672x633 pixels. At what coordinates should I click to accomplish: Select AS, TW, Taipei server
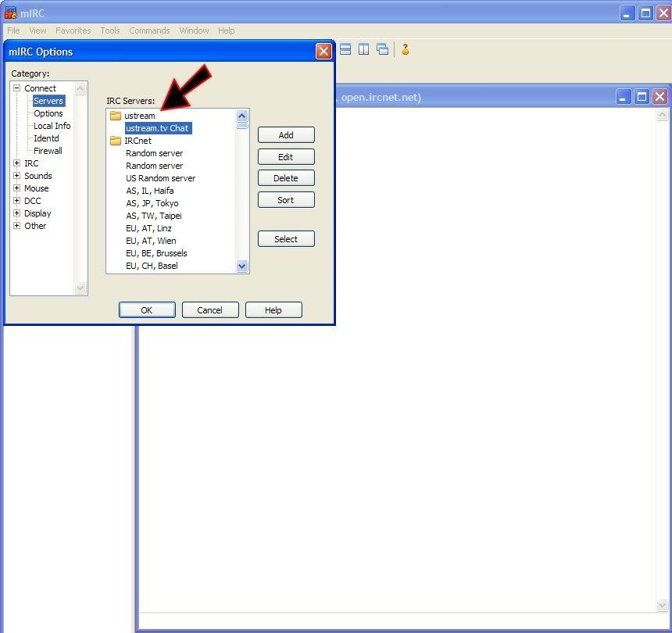[154, 215]
